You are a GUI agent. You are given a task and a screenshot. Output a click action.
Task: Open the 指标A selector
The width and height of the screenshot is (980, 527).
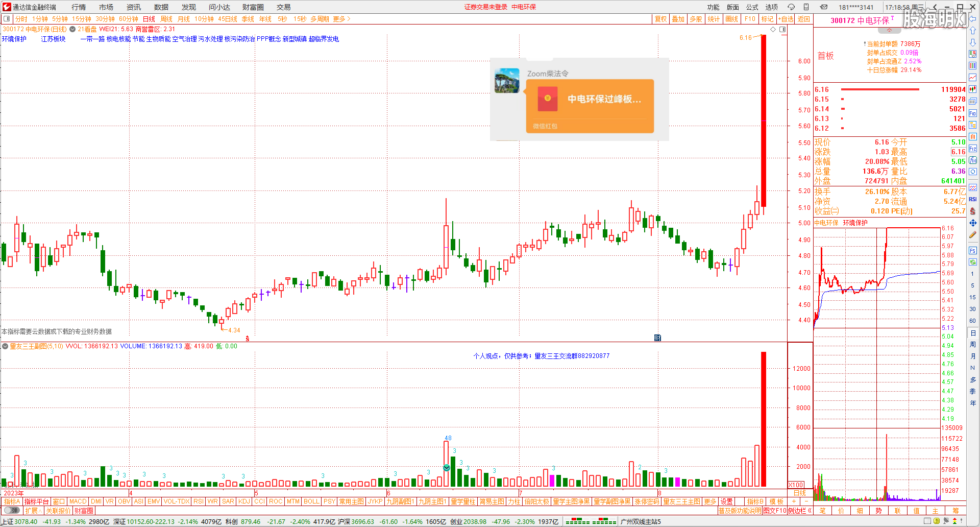12,501
